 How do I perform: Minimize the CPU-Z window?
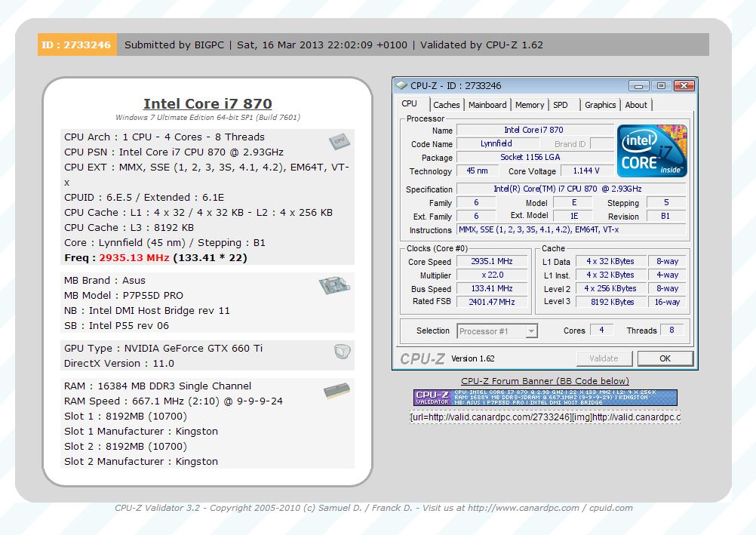(x=639, y=86)
